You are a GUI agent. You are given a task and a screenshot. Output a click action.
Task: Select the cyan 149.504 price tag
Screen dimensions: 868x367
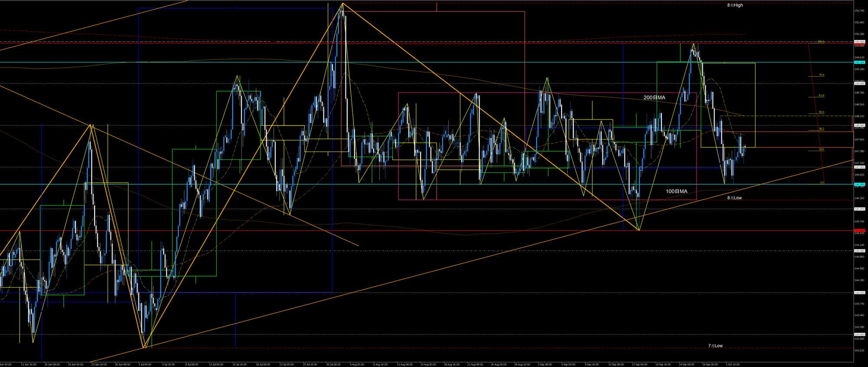pos(859,62)
